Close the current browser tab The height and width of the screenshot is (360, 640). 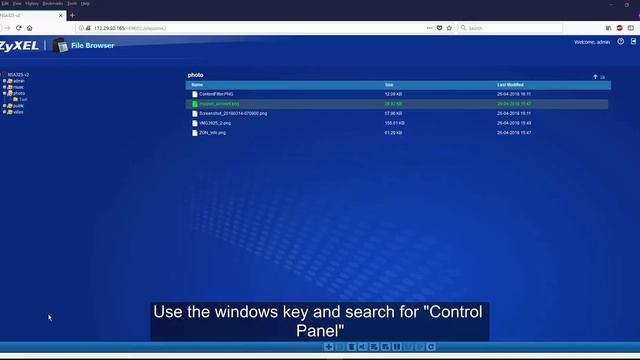tap(60, 16)
